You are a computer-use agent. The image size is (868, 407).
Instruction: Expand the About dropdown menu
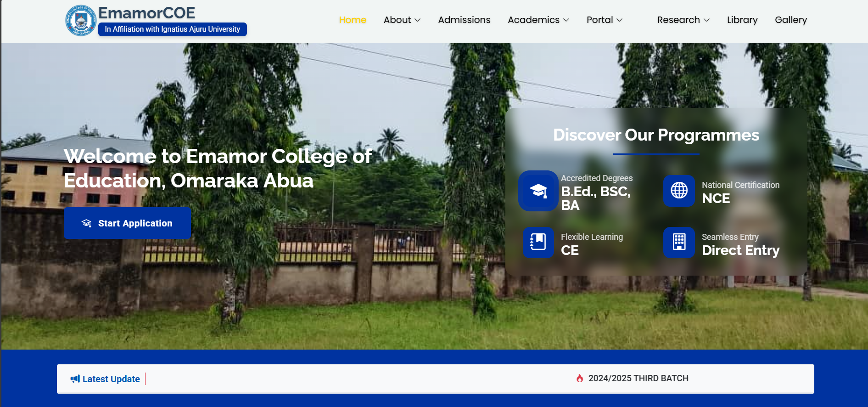[x=402, y=20]
